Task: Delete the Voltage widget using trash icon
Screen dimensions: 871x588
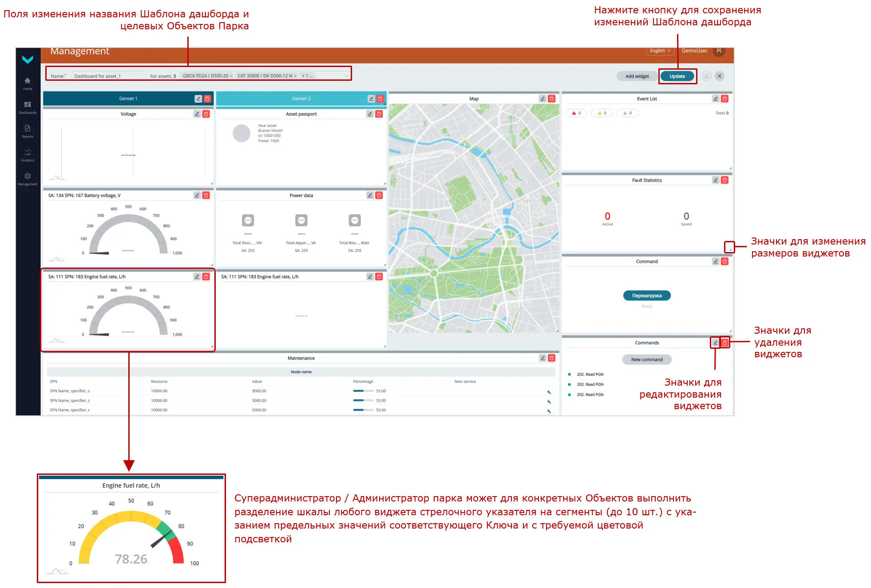Action: click(x=206, y=114)
